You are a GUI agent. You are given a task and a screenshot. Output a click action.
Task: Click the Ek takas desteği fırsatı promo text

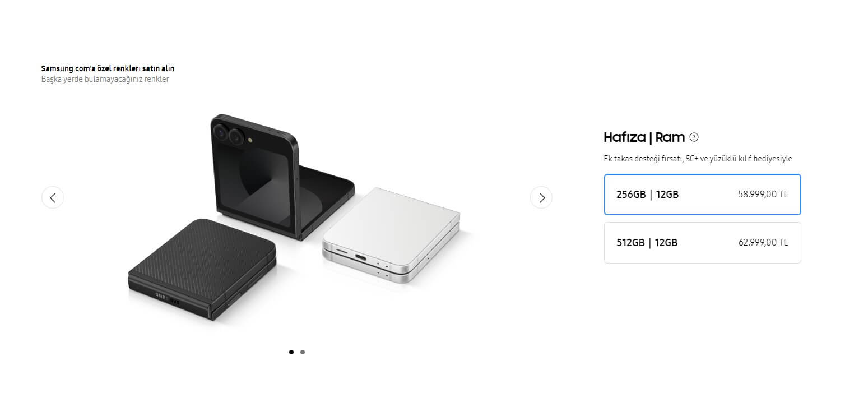[x=698, y=159]
